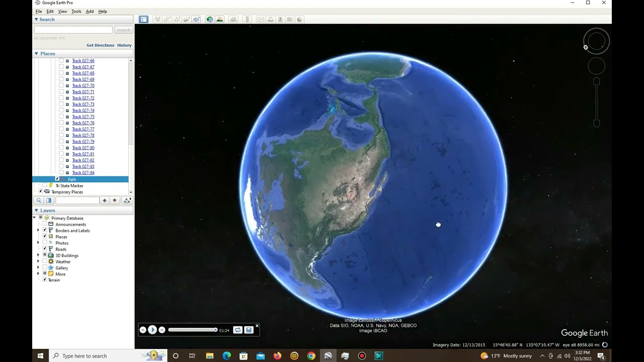Expand the 3D Buildings layer node
Viewport: 644px width, 362px height.
point(38,255)
